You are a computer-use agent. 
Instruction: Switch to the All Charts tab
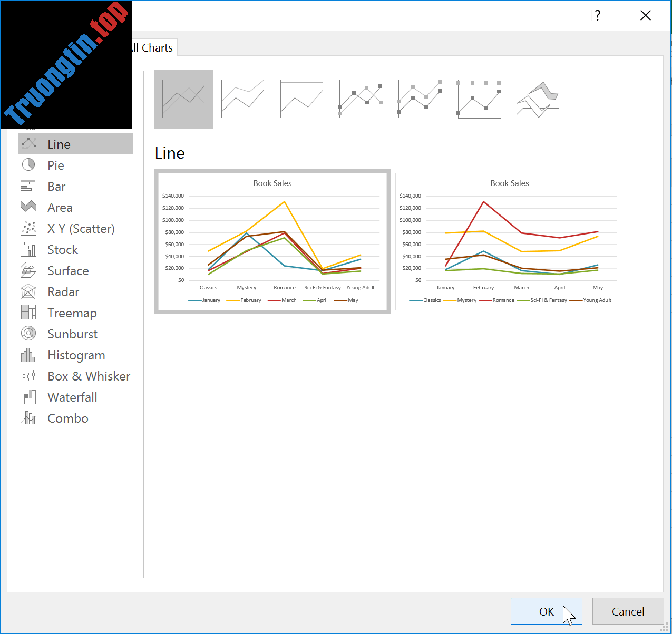[150, 47]
